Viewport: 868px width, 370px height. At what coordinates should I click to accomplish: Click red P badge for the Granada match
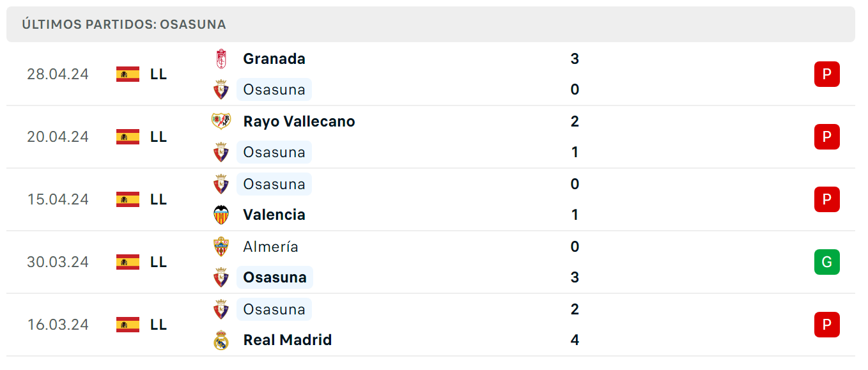(x=826, y=74)
